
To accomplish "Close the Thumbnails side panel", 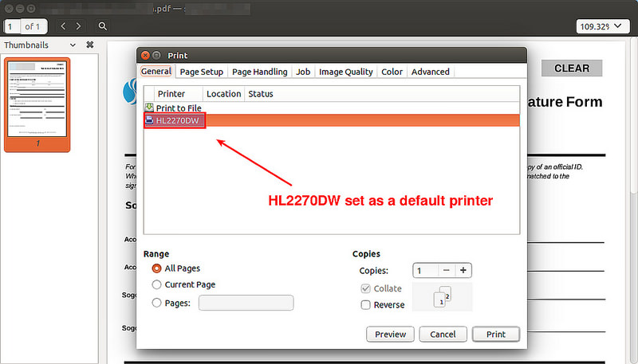I will pos(90,45).
